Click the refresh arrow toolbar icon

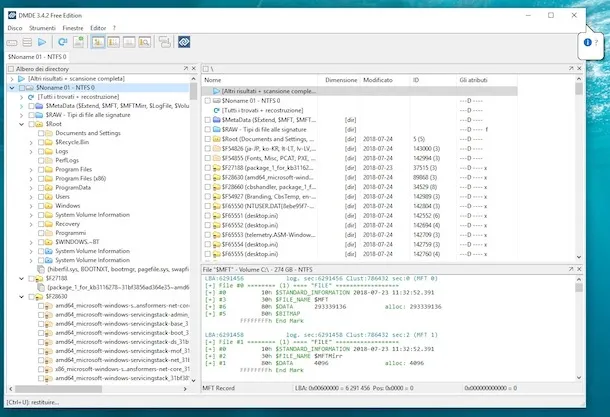(x=62, y=42)
